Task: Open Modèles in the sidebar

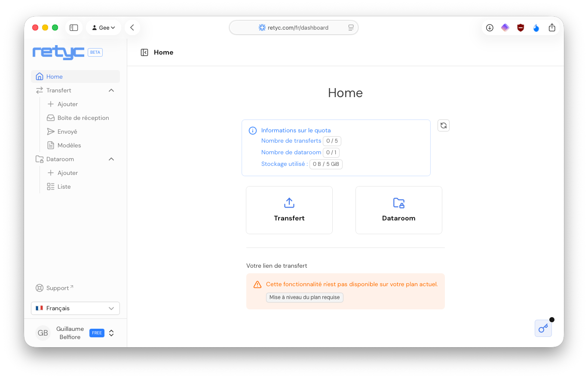Action: [x=64, y=145]
